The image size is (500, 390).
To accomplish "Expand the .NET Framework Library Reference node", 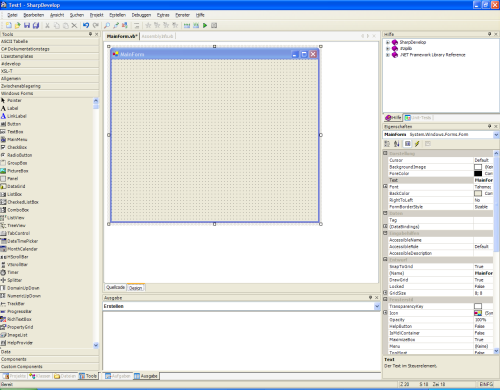I will click(388, 55).
